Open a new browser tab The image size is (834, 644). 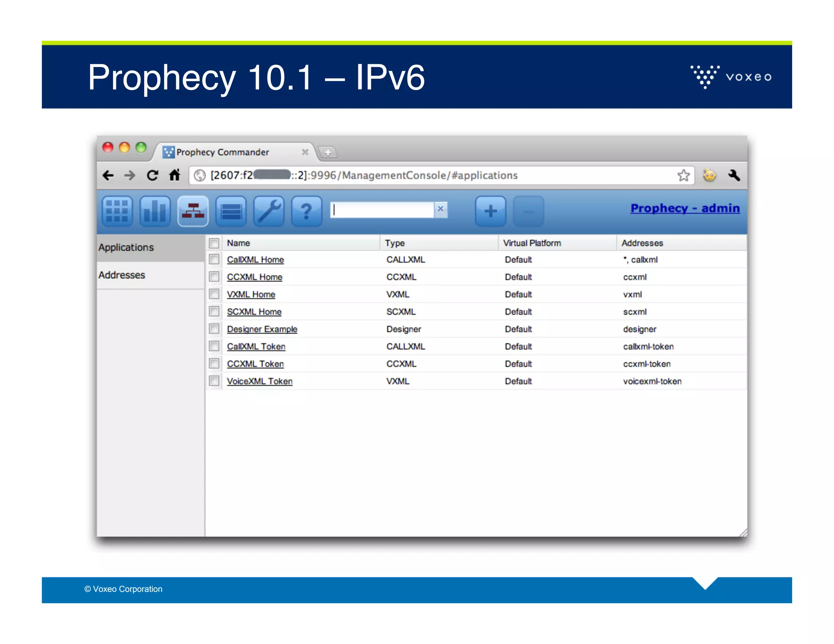(x=328, y=152)
